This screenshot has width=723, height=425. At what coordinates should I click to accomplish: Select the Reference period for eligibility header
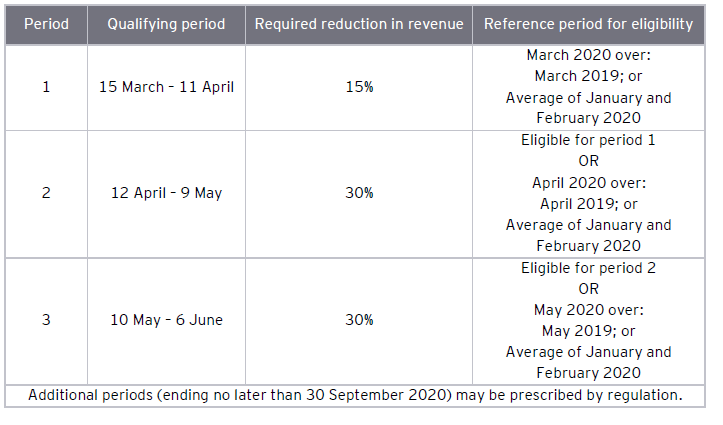(x=588, y=24)
